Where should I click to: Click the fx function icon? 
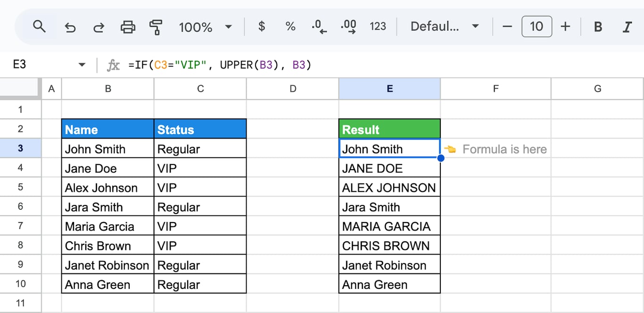(x=113, y=65)
